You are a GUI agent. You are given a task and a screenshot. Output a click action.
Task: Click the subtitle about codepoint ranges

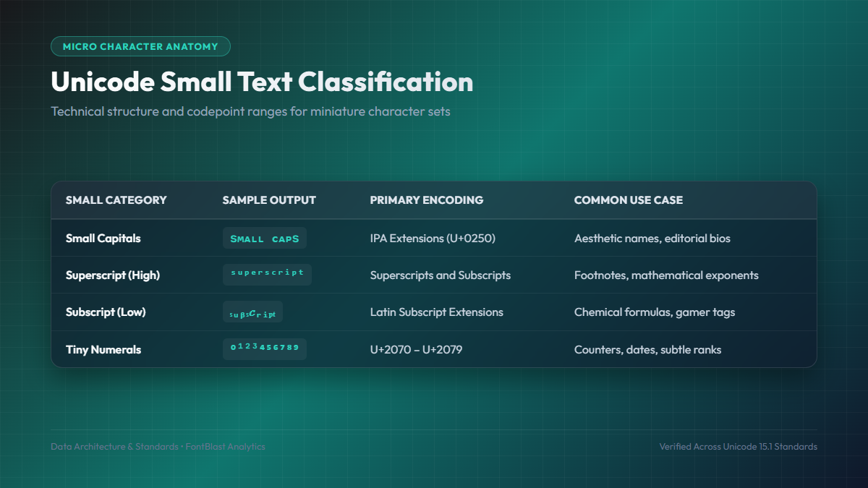pos(250,111)
